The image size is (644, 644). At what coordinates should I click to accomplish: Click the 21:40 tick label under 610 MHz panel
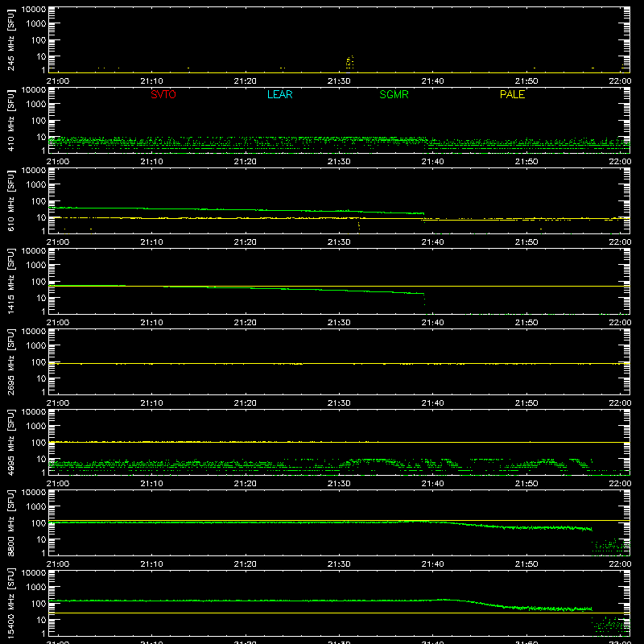tap(432, 242)
